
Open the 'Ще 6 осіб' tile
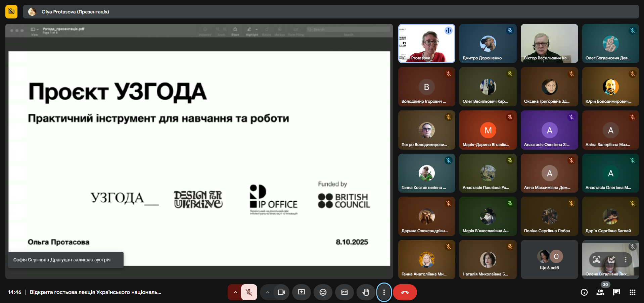point(549,259)
